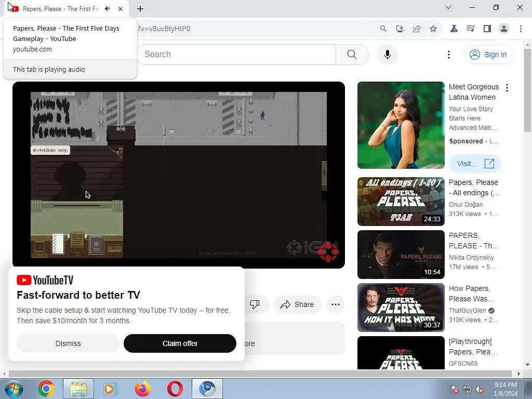Click the Latina women ad thumbnail

point(401,125)
